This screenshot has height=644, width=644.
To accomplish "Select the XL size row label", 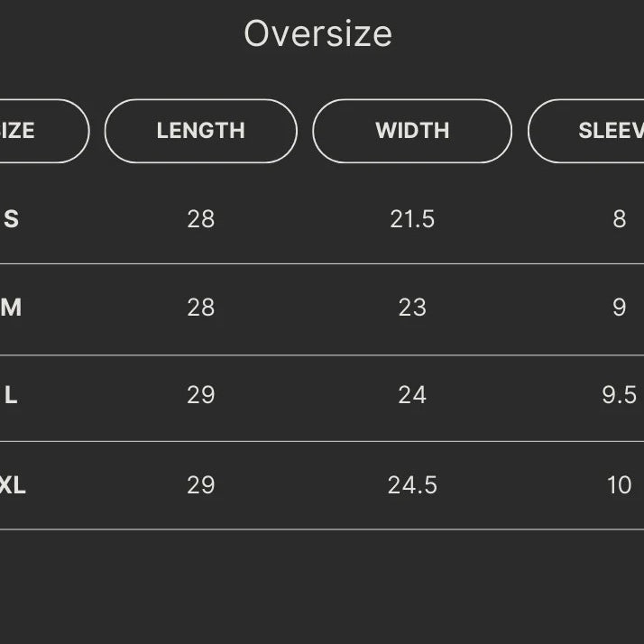I will pos(13,485).
